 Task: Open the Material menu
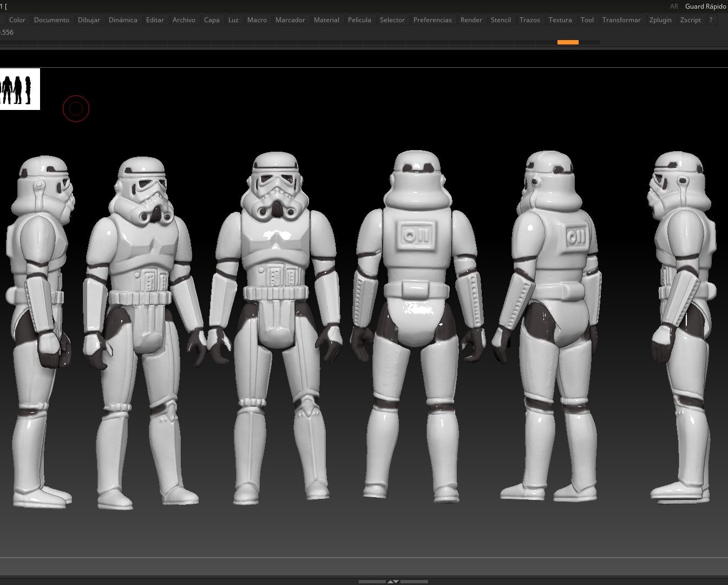tap(326, 20)
